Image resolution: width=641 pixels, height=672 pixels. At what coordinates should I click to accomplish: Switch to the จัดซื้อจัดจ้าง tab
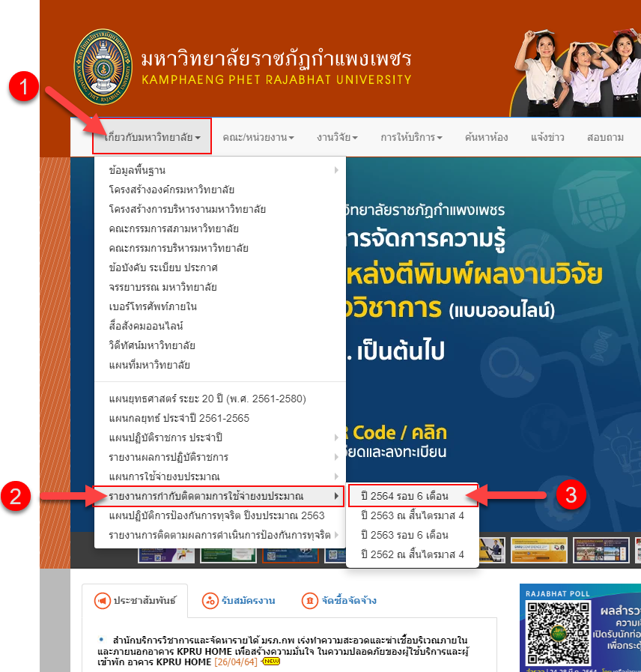(x=339, y=600)
